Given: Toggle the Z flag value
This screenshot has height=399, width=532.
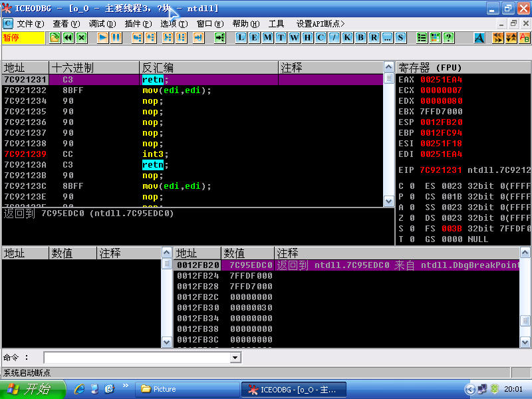Looking at the screenshot, I should [x=412, y=218].
